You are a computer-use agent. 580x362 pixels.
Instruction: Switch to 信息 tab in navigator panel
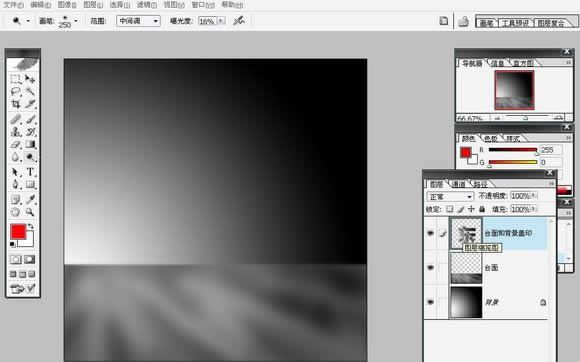(498, 63)
